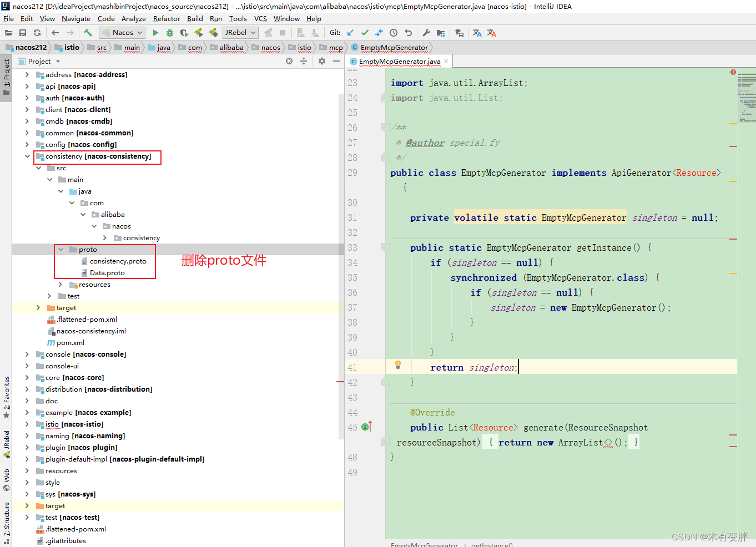Navigate forward with the right arrow icon
Screen dimensions: 756x547
click(x=70, y=33)
